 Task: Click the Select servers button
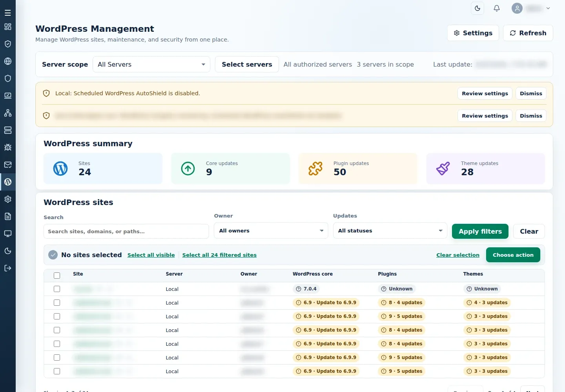click(247, 64)
